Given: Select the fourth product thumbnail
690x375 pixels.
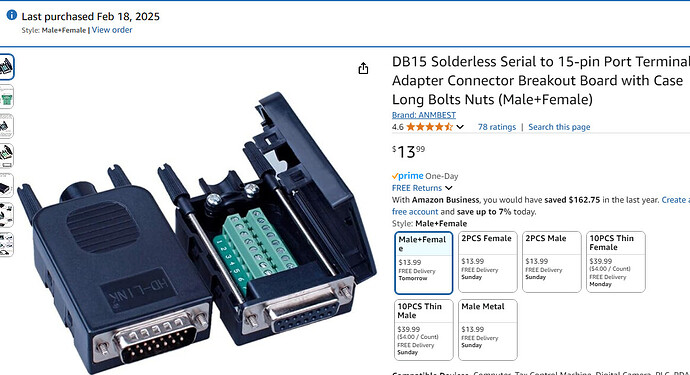Looking at the screenshot, I should 6,155.
